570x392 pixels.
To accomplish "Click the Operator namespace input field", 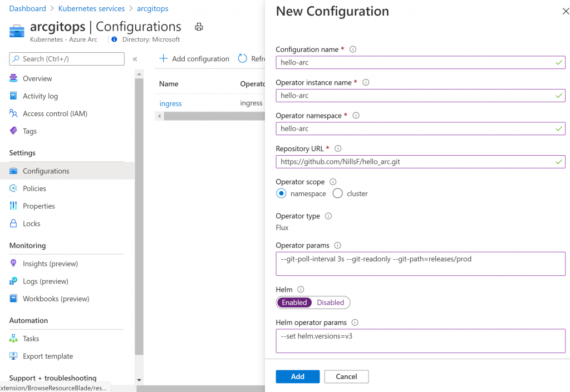I will pyautogui.click(x=421, y=128).
